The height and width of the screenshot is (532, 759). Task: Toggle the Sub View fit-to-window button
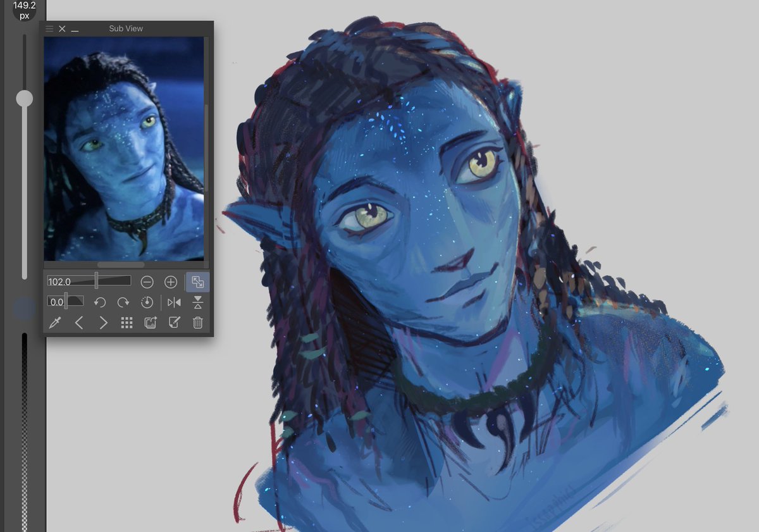[197, 282]
